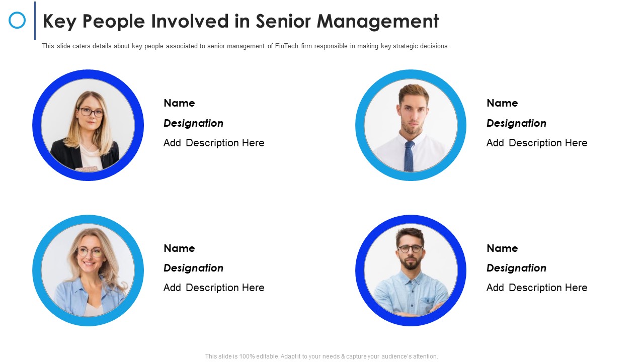Select photo of man wearing blue tie

411,125
